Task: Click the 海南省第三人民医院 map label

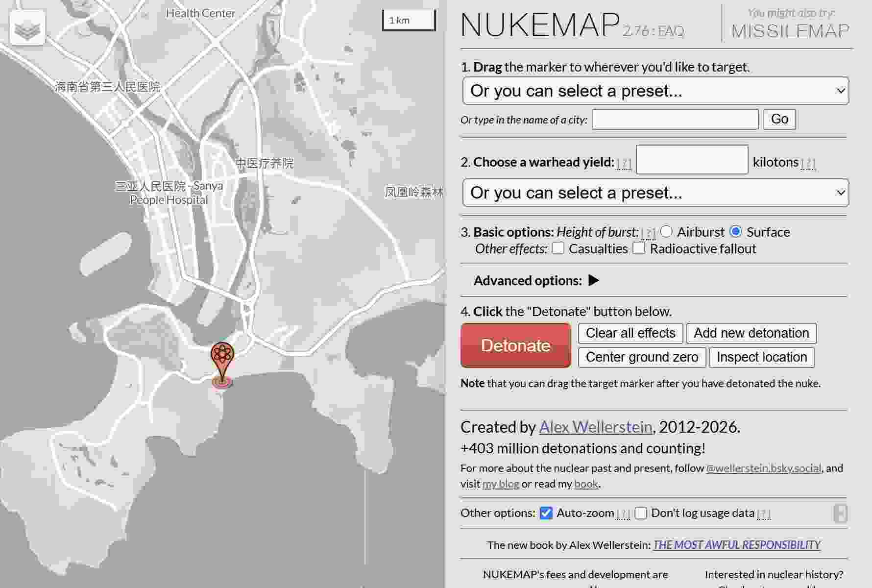Action: pyautogui.click(x=107, y=87)
